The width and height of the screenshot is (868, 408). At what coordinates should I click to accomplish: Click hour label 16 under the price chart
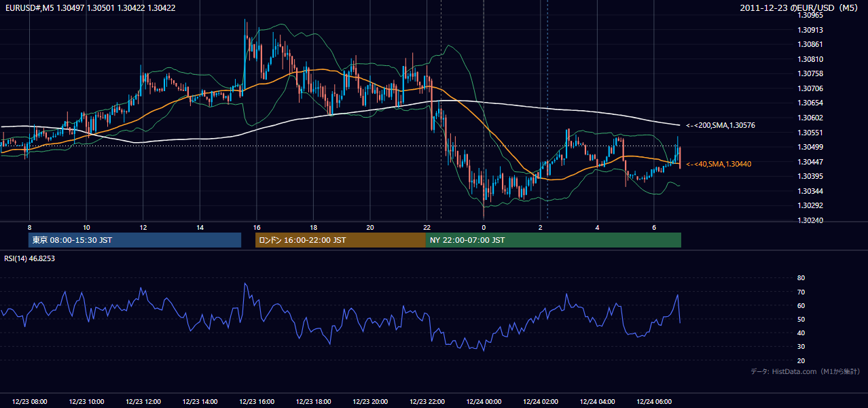(x=257, y=227)
